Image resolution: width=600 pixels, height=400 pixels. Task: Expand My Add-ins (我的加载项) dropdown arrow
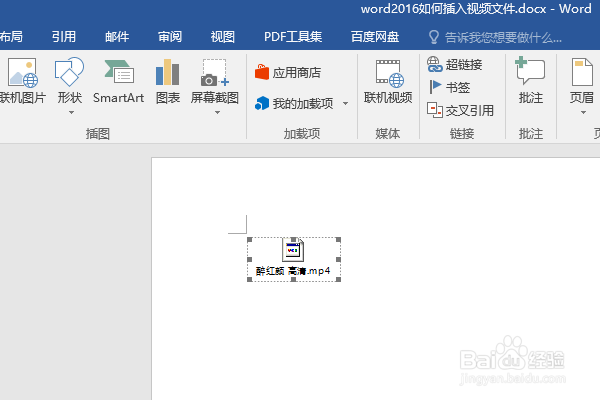coord(345,103)
